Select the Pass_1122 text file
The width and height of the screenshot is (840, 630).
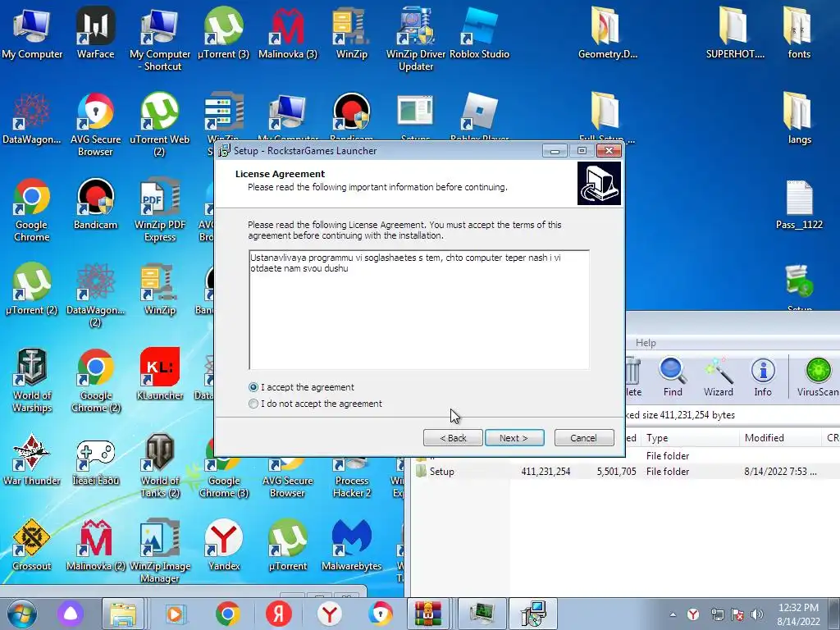tap(799, 204)
